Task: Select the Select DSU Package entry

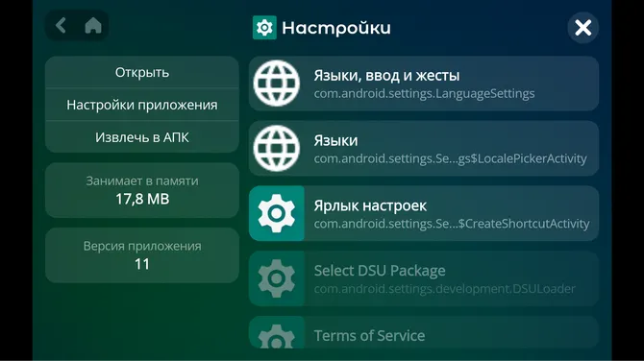Action: pos(424,278)
